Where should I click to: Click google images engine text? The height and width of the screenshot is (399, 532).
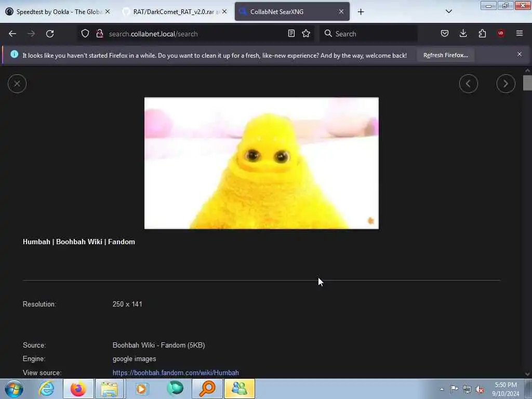tap(135, 359)
